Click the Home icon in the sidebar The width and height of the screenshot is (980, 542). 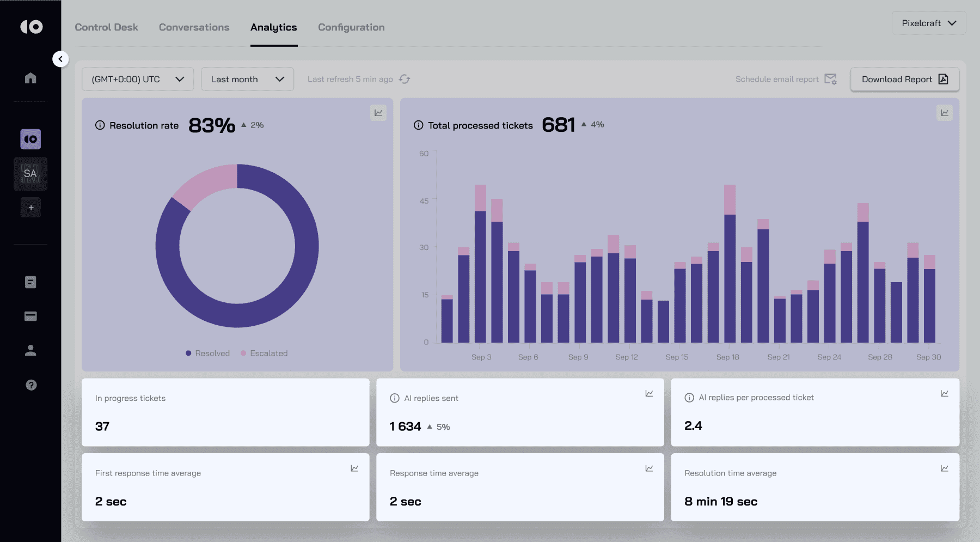(30, 78)
